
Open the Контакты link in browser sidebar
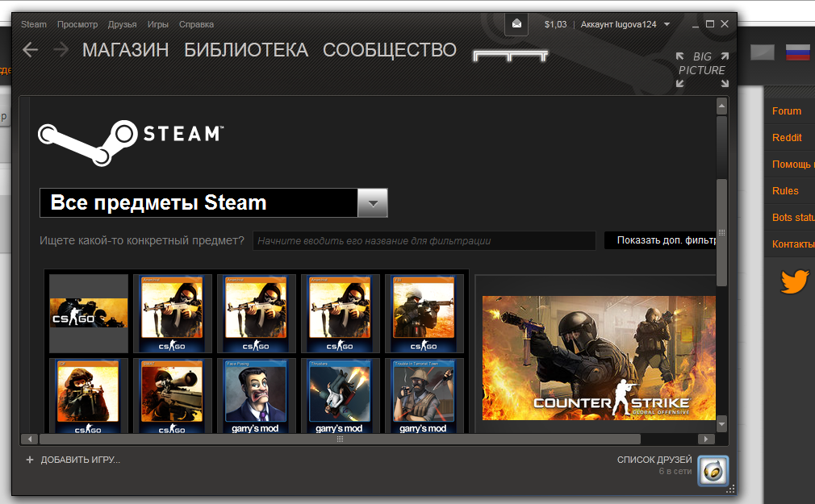(793, 244)
